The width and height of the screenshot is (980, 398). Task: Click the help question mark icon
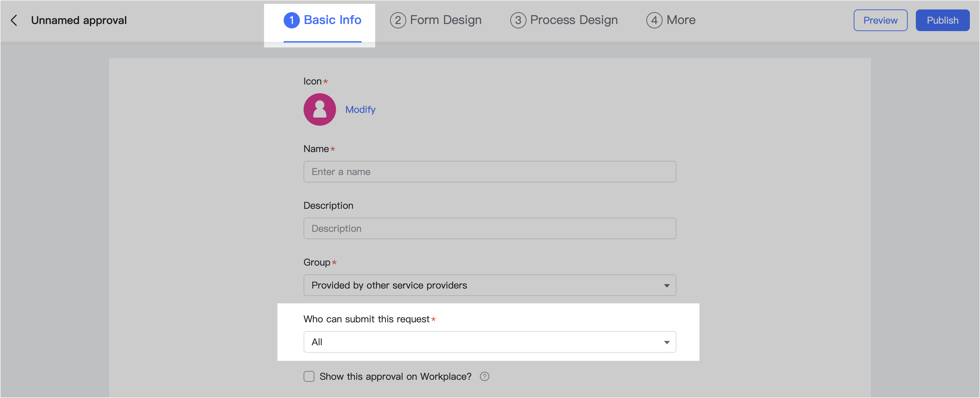pos(484,376)
